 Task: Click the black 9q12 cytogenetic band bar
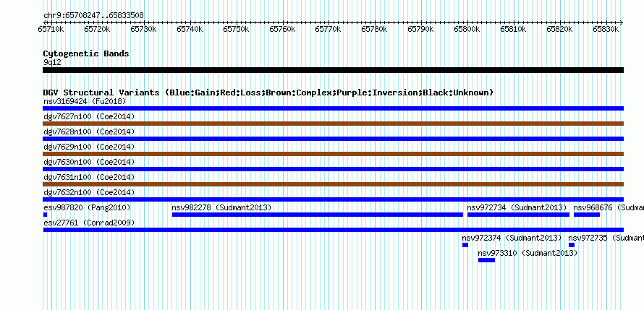pos(333,70)
